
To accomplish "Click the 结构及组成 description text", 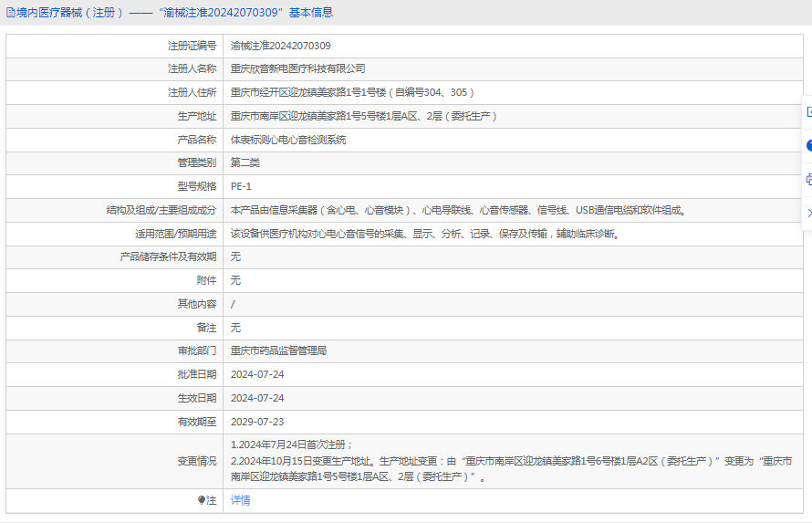I will pyautogui.click(x=458, y=210).
